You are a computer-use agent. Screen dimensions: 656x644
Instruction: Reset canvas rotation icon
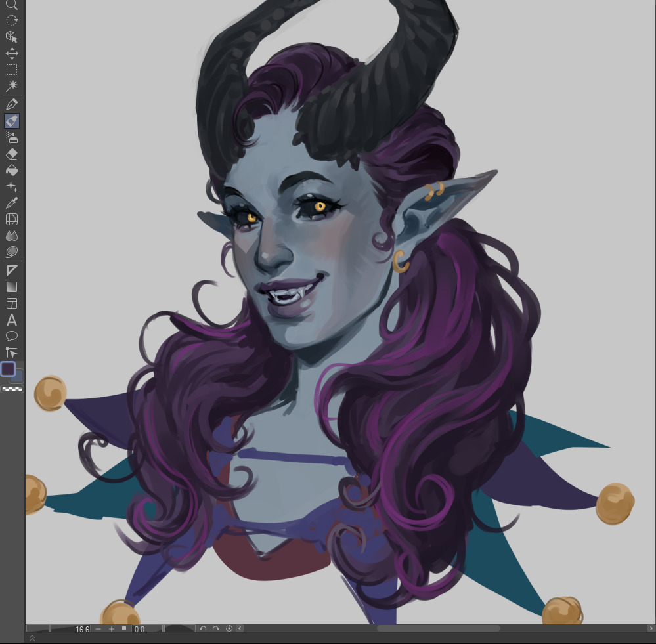(x=229, y=628)
